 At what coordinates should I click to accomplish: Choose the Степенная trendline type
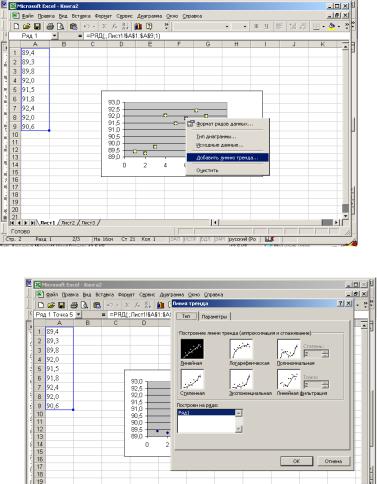[x=192, y=379]
